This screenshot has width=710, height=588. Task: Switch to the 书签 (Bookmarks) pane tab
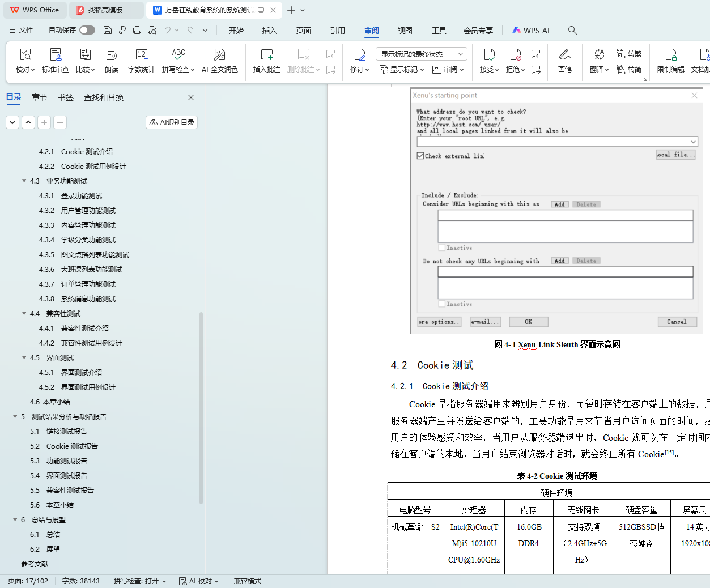pos(66,97)
